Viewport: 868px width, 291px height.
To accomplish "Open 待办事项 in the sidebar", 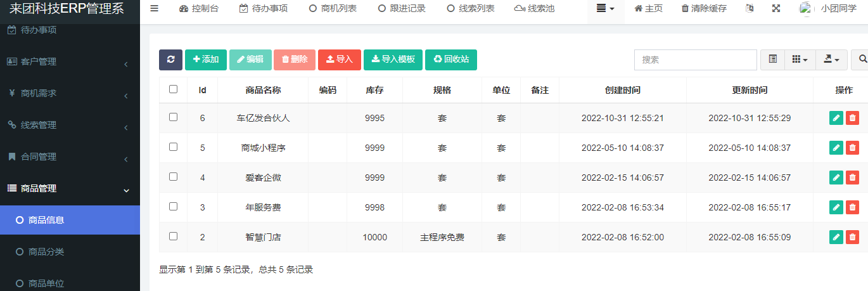I will click(x=70, y=30).
